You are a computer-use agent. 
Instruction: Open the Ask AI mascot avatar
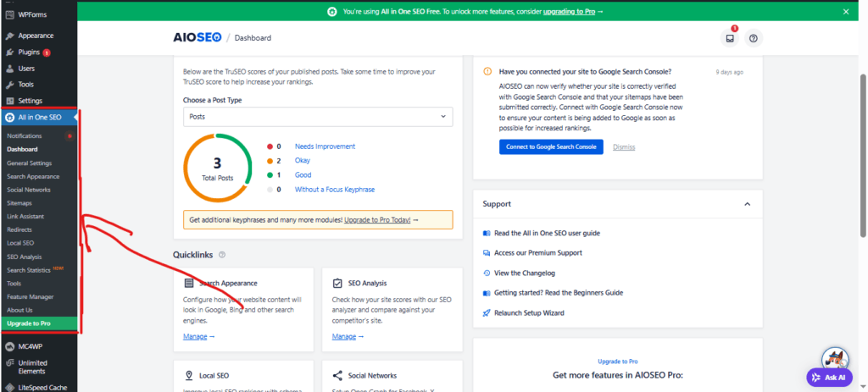click(x=835, y=361)
